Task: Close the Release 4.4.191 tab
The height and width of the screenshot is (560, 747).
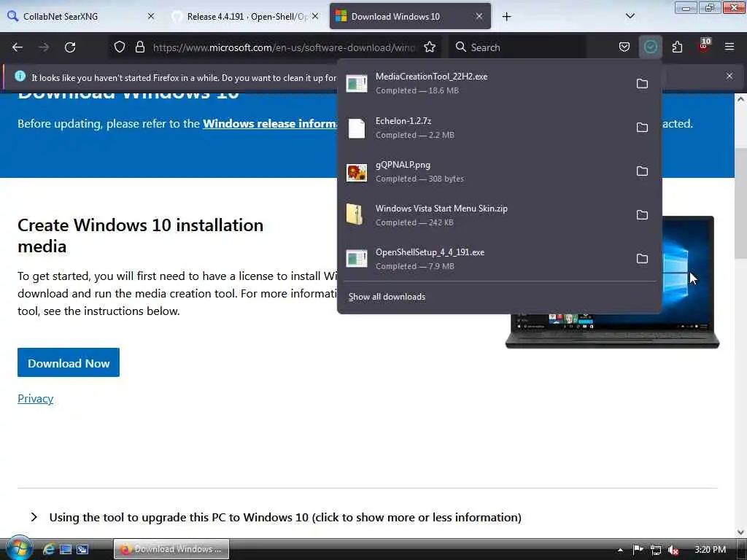Action: click(315, 16)
